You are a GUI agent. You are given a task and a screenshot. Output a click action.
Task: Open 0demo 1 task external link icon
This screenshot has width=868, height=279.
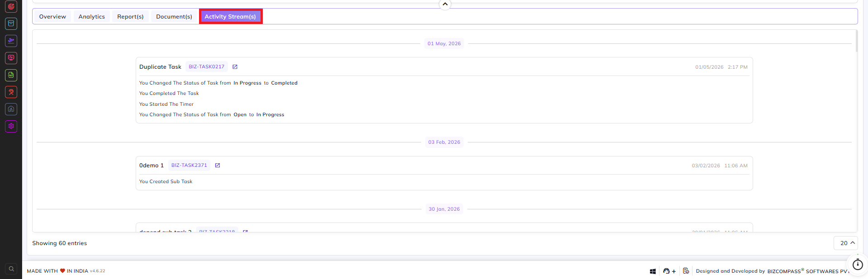coord(218,166)
